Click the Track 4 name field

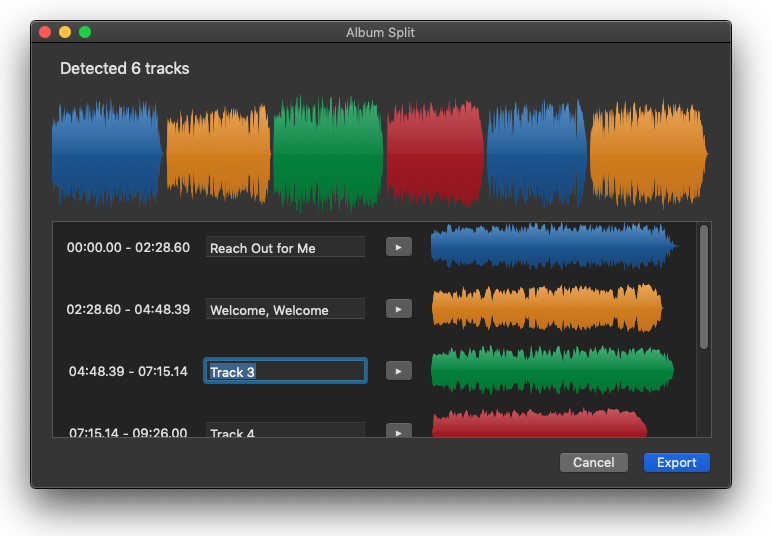pos(285,430)
